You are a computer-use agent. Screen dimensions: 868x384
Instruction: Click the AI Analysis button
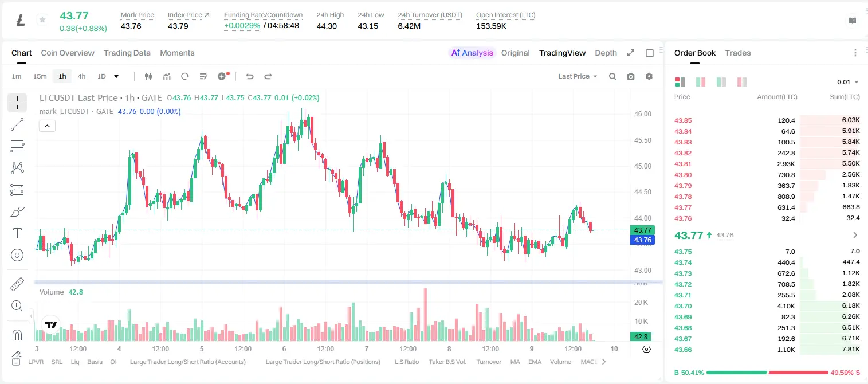point(472,53)
